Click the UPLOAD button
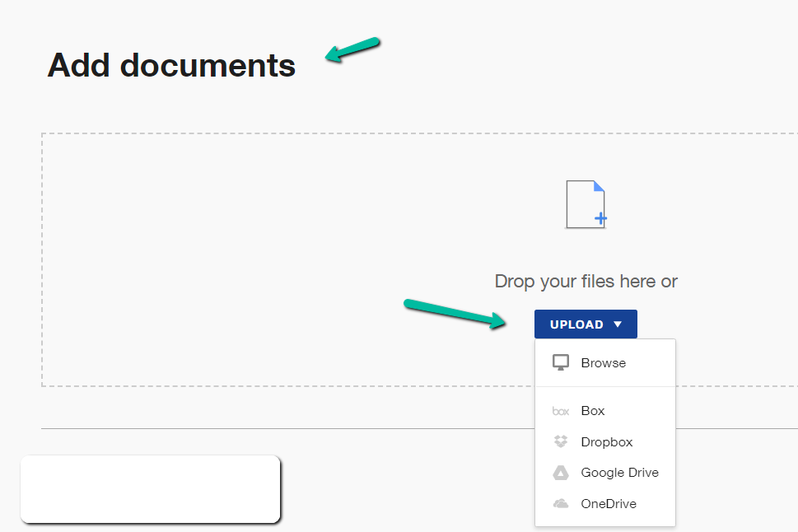This screenshot has height=532, width=798. (x=586, y=324)
